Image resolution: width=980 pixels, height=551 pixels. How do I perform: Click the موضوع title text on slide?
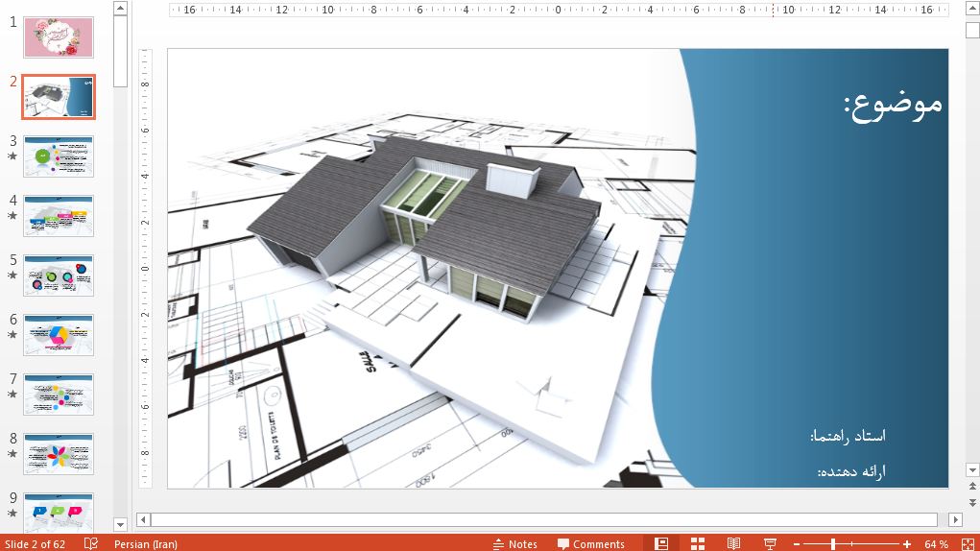click(893, 104)
